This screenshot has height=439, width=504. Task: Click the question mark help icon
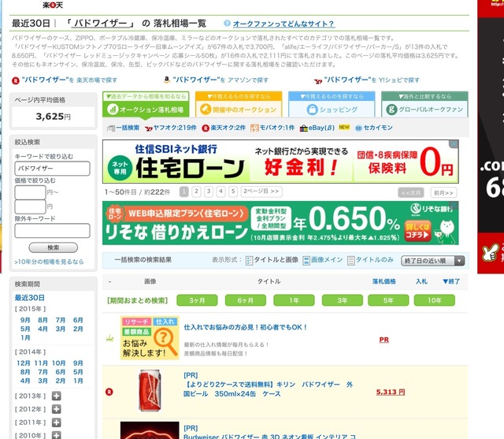tap(227, 24)
